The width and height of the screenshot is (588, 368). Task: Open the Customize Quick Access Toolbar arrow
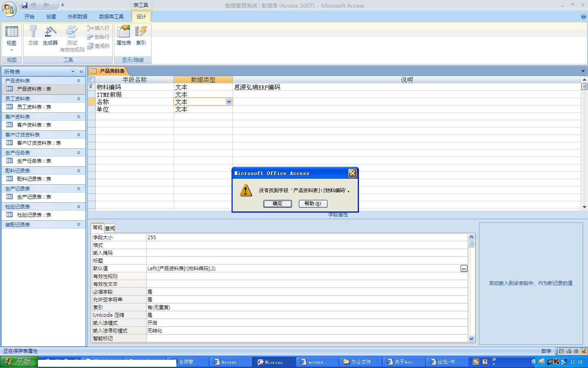pyautogui.click(x=62, y=5)
